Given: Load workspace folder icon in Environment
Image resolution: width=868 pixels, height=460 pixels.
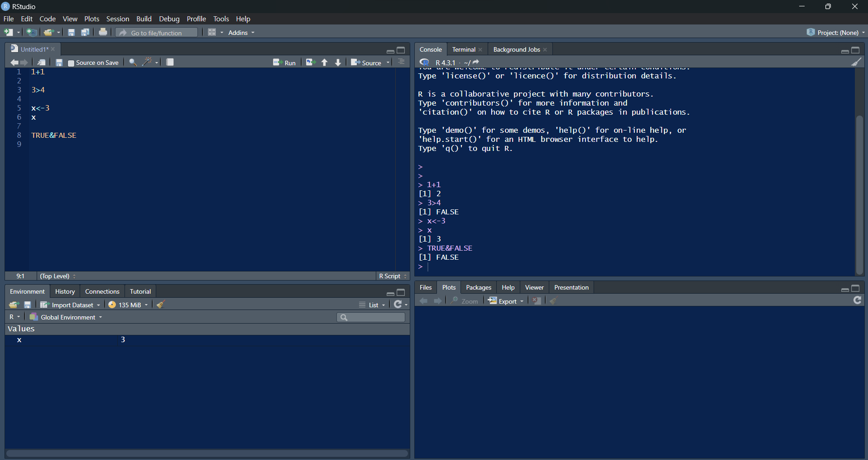Looking at the screenshot, I should tap(14, 305).
